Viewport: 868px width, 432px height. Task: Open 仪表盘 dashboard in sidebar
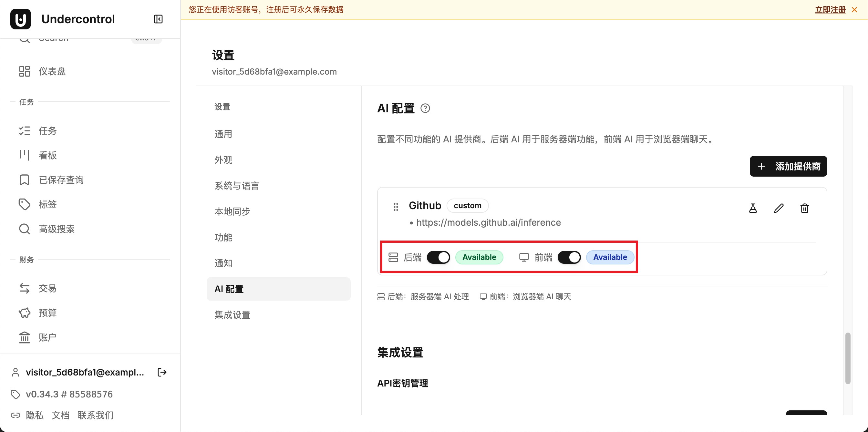[x=90, y=71]
